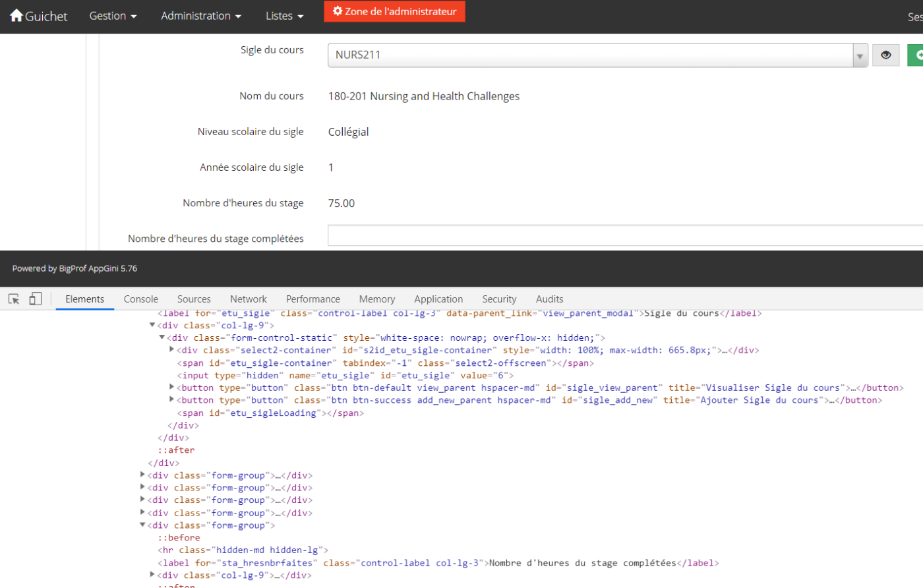Viewport: 923px width, 588px height.
Task: Click the Zone de l'administrateur button
Action: [x=394, y=11]
